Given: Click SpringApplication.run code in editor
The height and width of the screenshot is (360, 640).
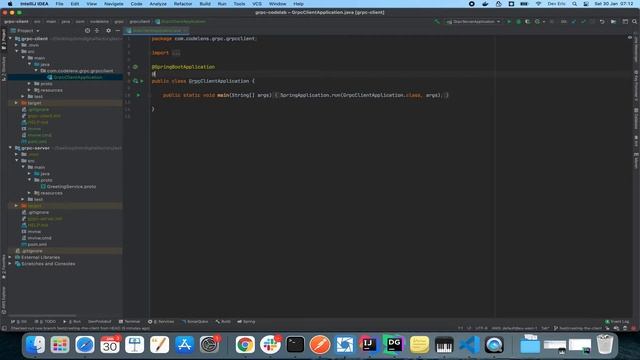Looking at the screenshot, I should 310,95.
